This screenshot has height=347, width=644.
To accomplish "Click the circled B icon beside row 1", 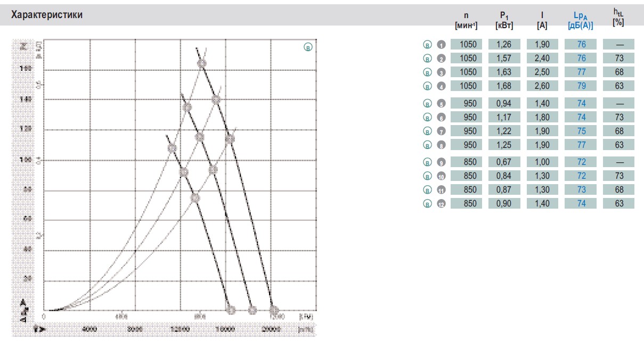I will [427, 45].
